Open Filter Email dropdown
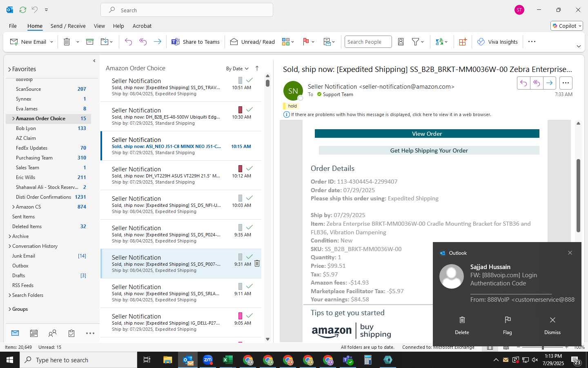588x368 pixels. pyautogui.click(x=418, y=42)
